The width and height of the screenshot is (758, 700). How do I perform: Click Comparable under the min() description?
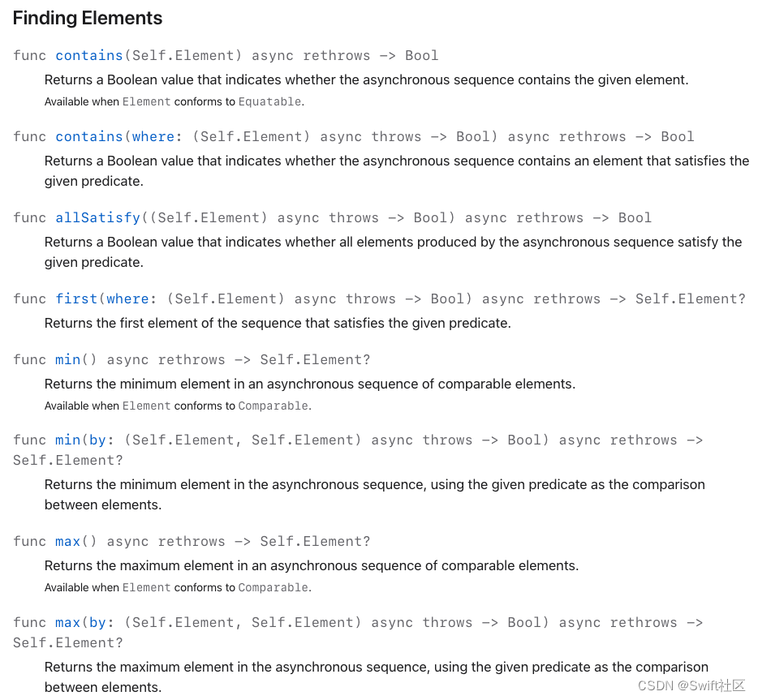tap(273, 406)
